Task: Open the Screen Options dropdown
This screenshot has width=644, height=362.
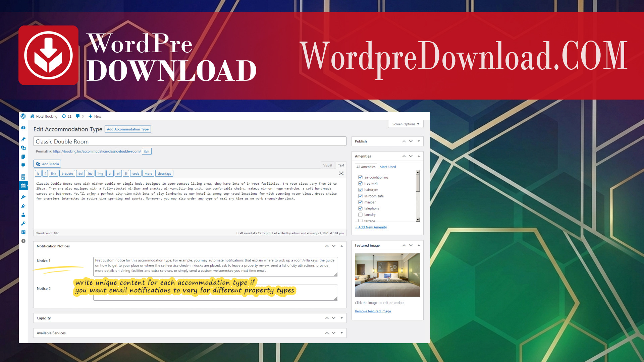Action: point(406,124)
